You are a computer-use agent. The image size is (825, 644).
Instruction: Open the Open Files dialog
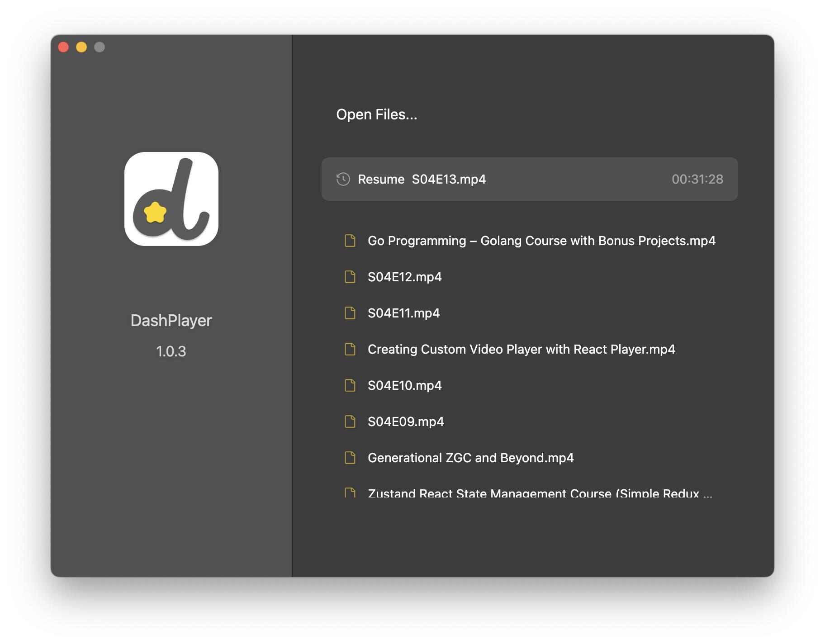click(376, 114)
